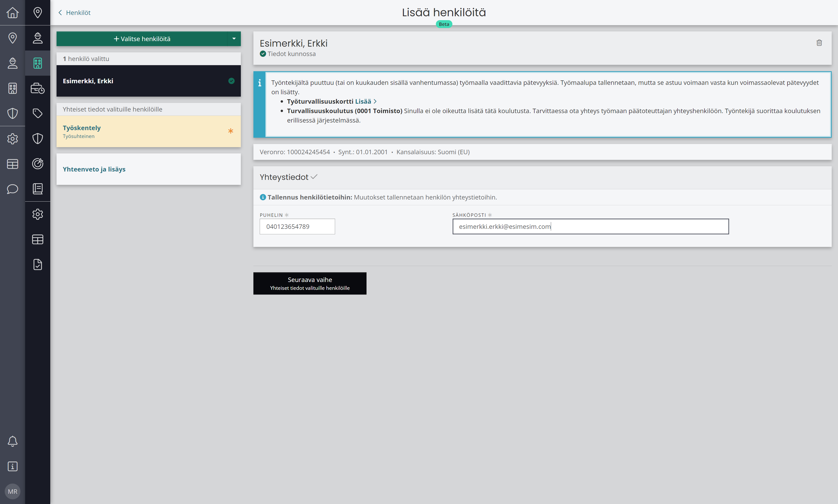Focus the Puhelin input field

click(x=297, y=226)
